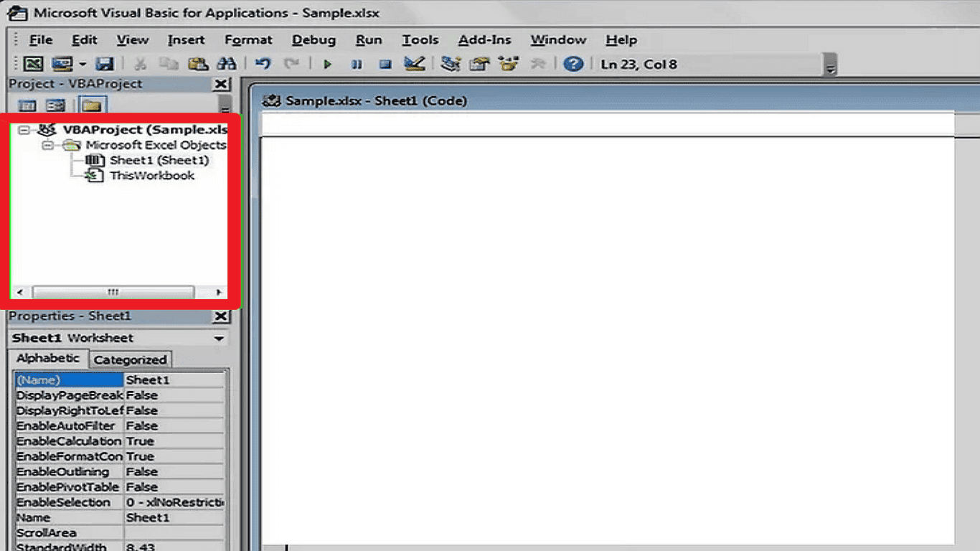Select the Microsoft Excel Objects folder
The image size is (980, 551).
pyautogui.click(x=156, y=145)
